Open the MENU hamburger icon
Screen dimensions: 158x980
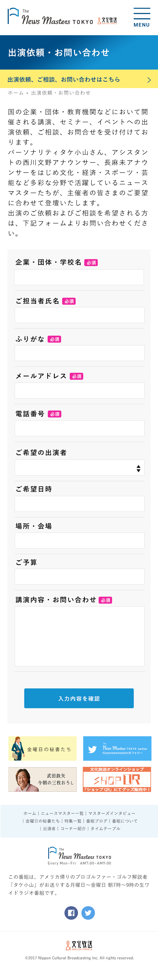coord(142,17)
